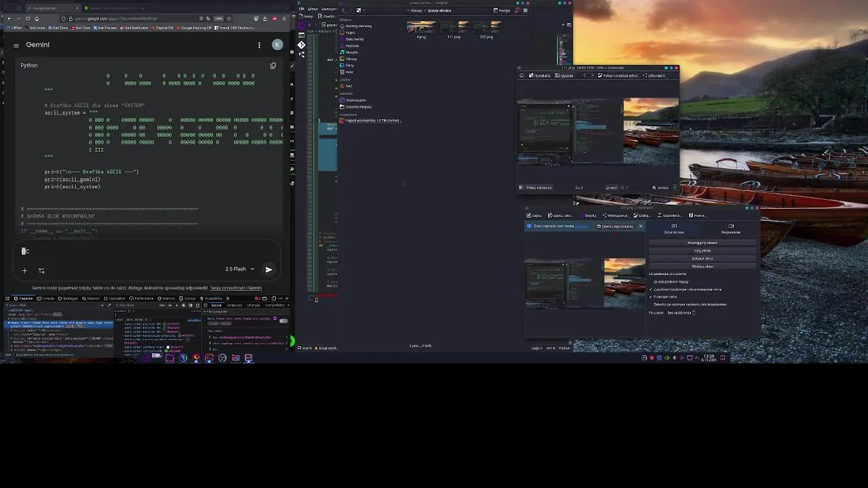
Task: Show more DevTools tools via chevron overflow
Action: 227,298
